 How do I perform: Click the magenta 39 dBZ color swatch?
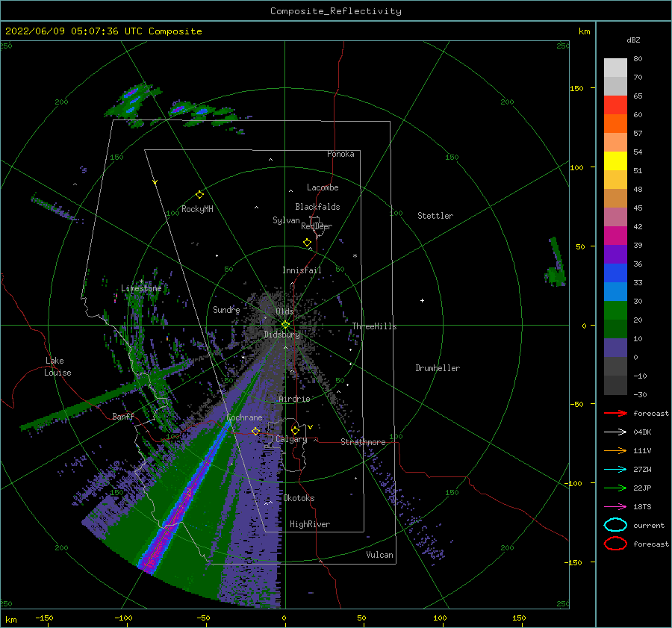coord(615,235)
